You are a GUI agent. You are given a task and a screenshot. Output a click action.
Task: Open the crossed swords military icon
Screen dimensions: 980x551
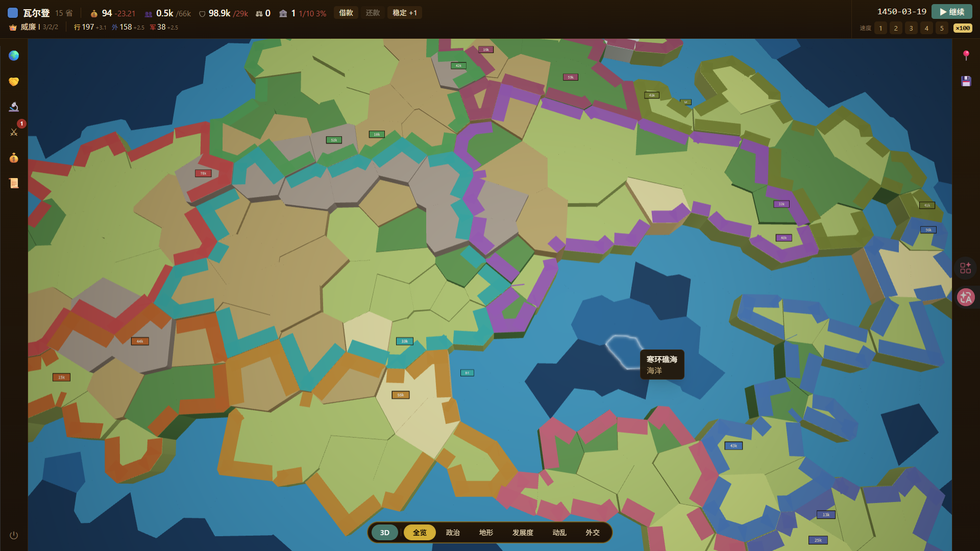14,132
